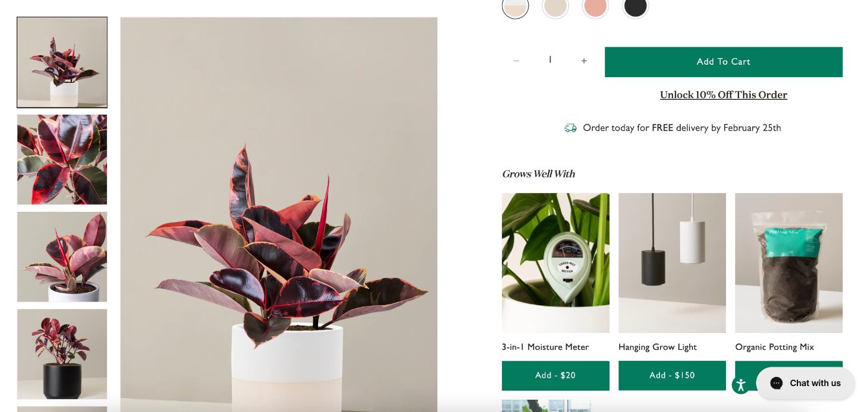Add the 3-in-1 Moisture Meter for $20
868x412 pixels.
click(556, 376)
